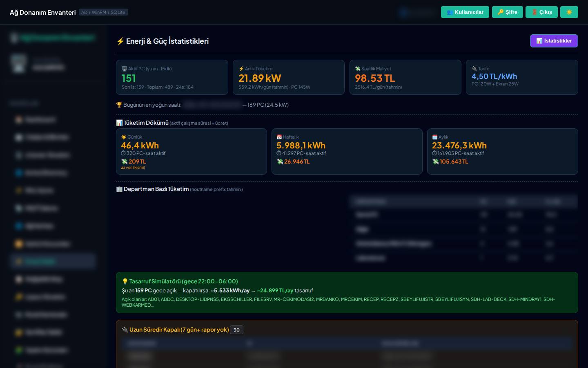Click the money icon beside Saatlik Maliyet
Viewport: 588px width, 368px height.
click(x=358, y=69)
